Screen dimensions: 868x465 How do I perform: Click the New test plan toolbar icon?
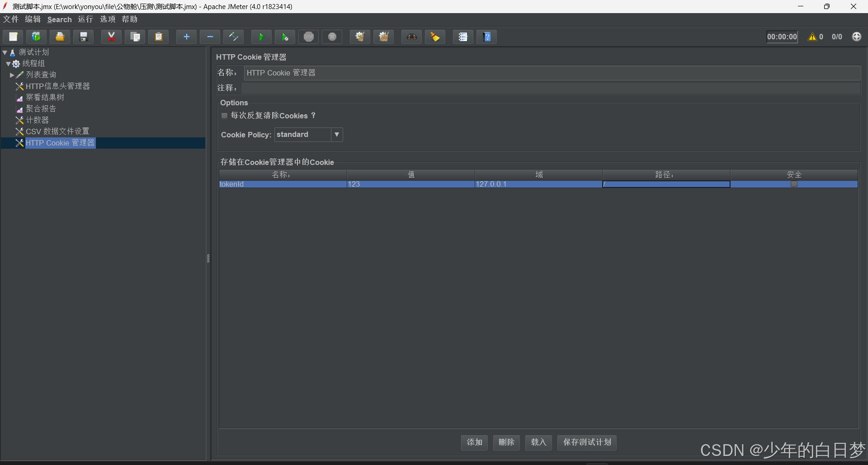(x=13, y=37)
